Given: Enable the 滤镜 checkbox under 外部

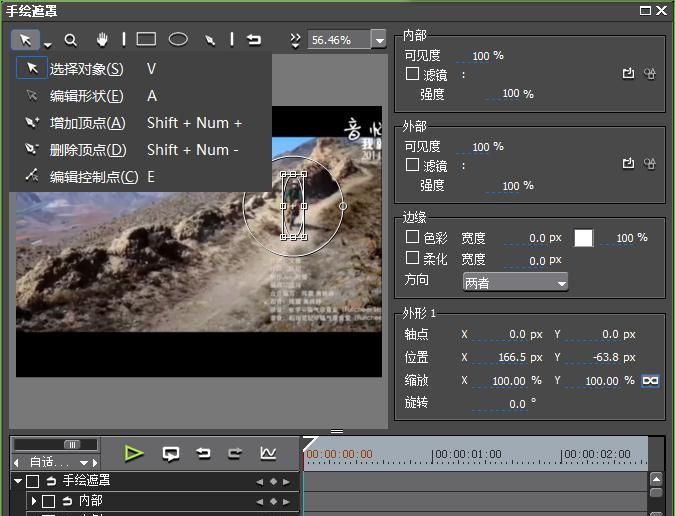Looking at the screenshot, I should point(412,164).
